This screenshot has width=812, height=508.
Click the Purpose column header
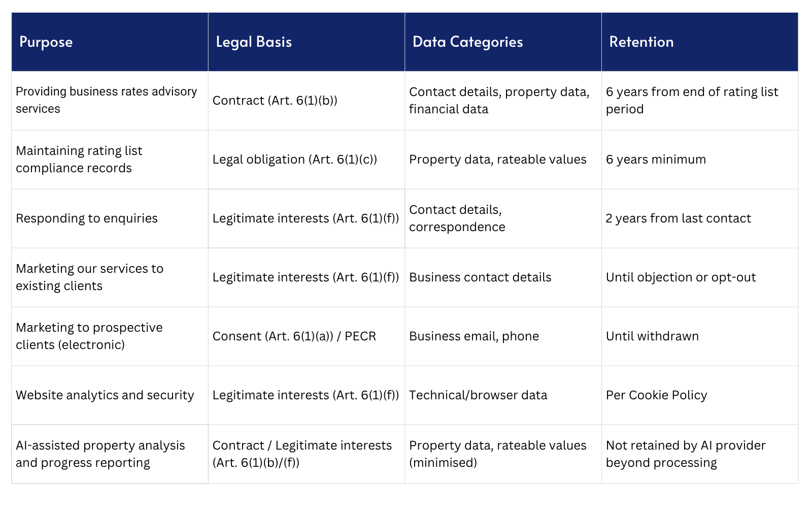coord(110,42)
